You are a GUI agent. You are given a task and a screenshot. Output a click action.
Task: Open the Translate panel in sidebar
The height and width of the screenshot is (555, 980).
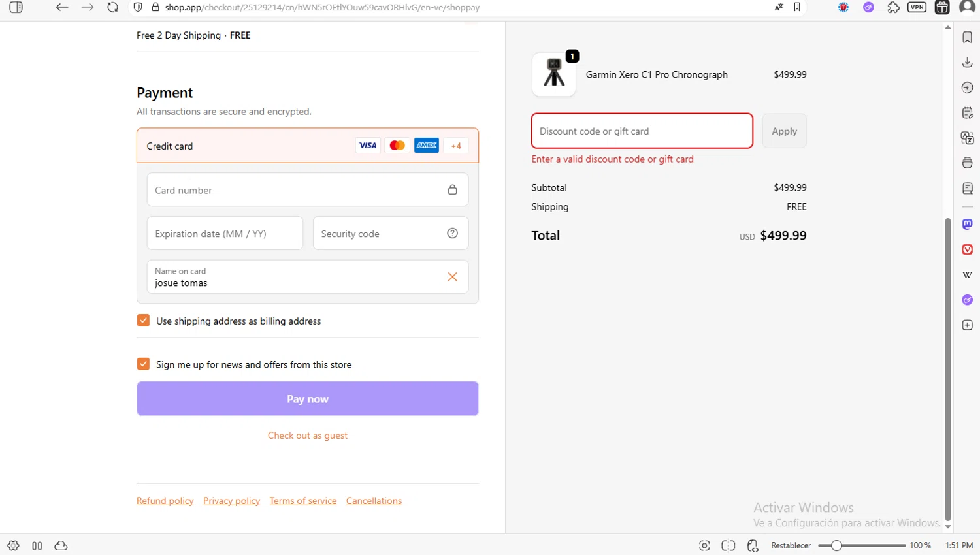968,138
